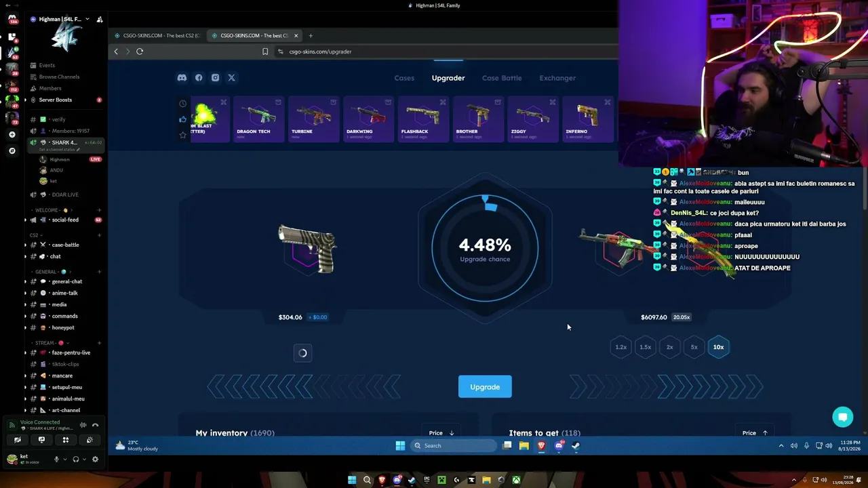Select the 1.2x multiplier
The image size is (868, 488).
click(x=621, y=347)
